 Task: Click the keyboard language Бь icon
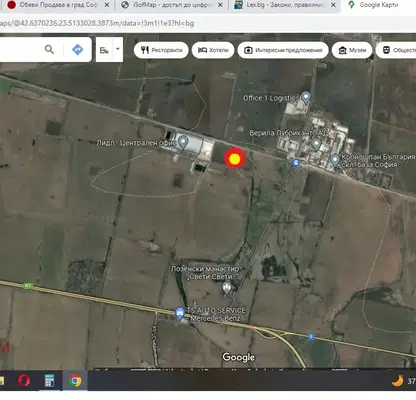pos(104,50)
